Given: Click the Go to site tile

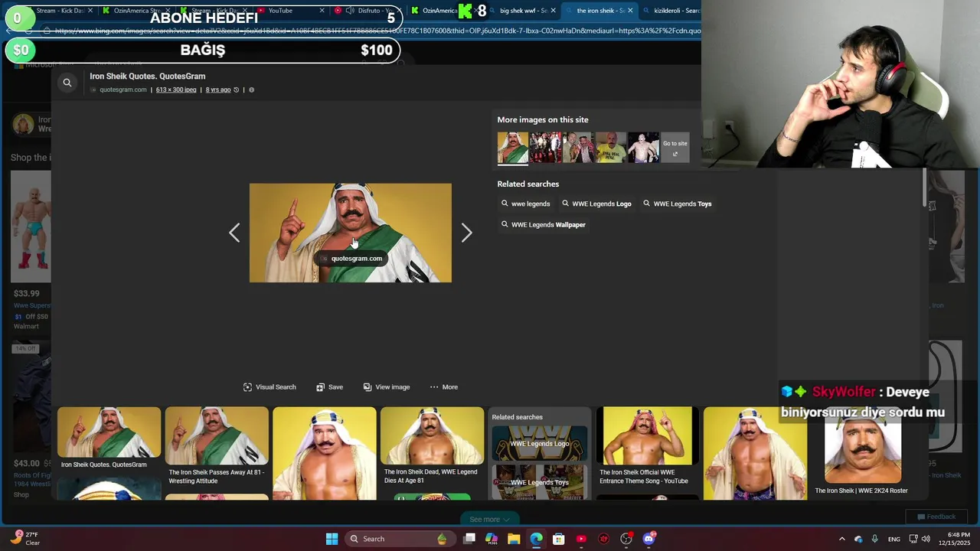Looking at the screenshot, I should [675, 148].
